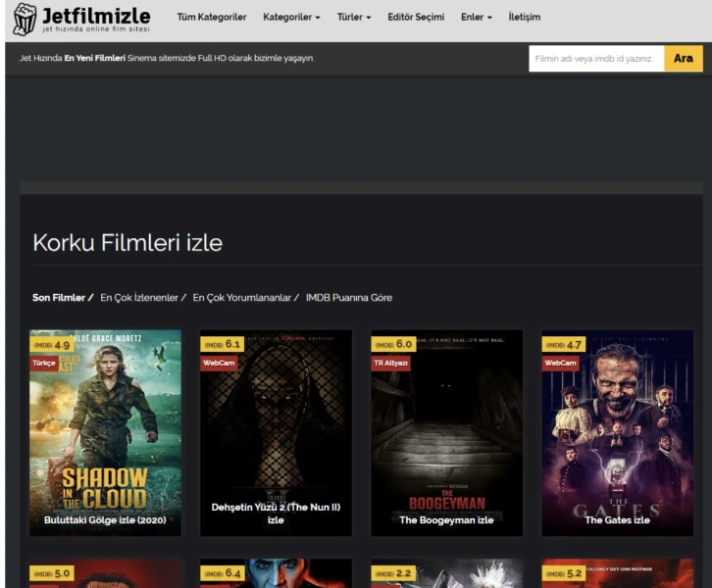The height and width of the screenshot is (588, 712).
Task: Click the Türkçe label on Shadow in the Cloud
Action: click(45, 363)
